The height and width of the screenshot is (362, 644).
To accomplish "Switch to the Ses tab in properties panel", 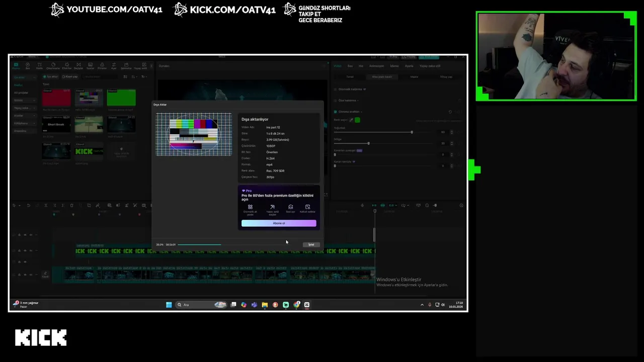I will click(x=350, y=66).
